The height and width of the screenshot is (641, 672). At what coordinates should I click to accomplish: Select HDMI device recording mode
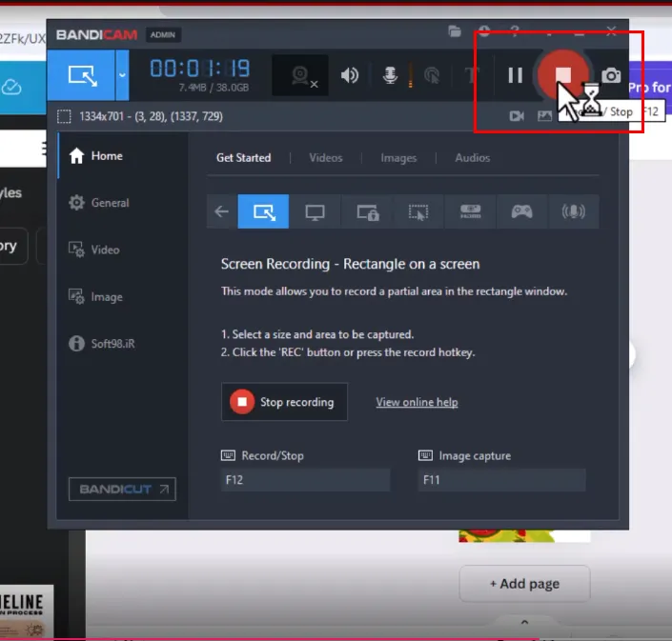click(x=470, y=212)
